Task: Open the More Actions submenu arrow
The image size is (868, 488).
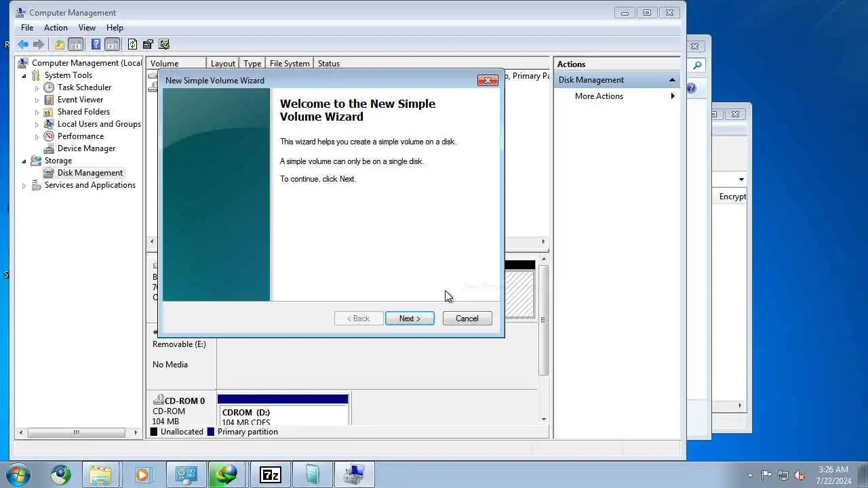Action: coord(673,96)
